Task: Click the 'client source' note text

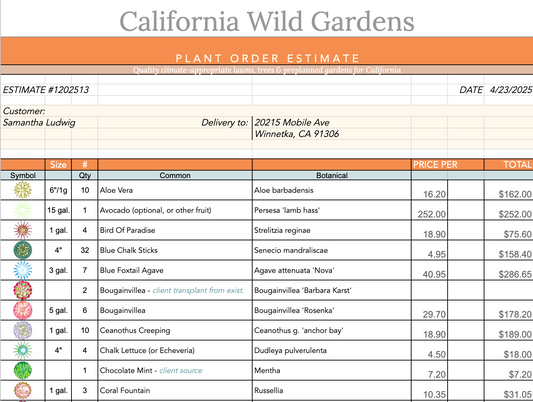Action: (180, 370)
